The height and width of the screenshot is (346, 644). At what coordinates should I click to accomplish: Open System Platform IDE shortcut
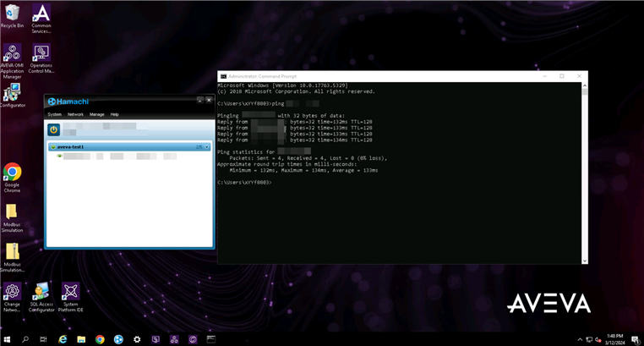pos(71,297)
